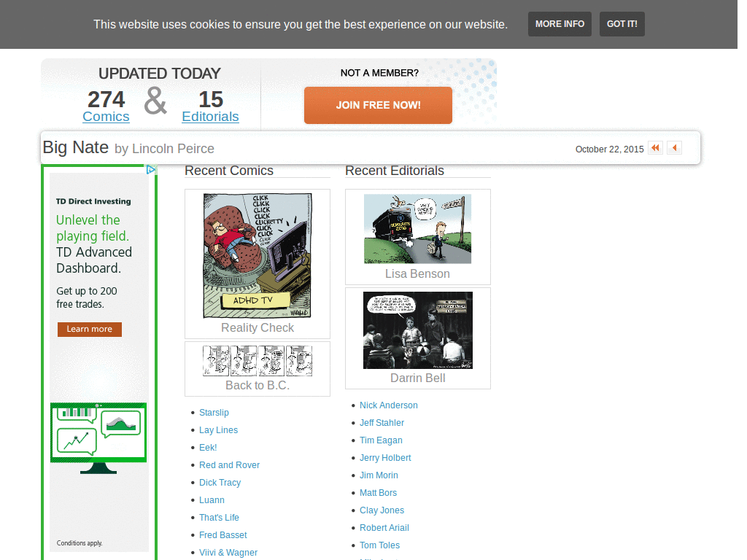Open the Back to B.C. comic thumbnail
This screenshot has width=747, height=560.
pos(258,361)
